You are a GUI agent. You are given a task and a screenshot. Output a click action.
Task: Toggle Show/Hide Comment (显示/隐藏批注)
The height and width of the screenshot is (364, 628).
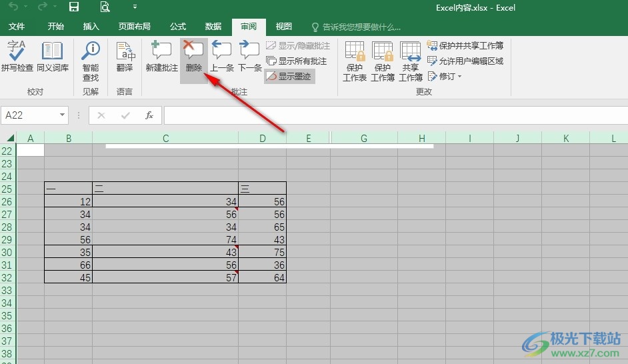pos(298,46)
